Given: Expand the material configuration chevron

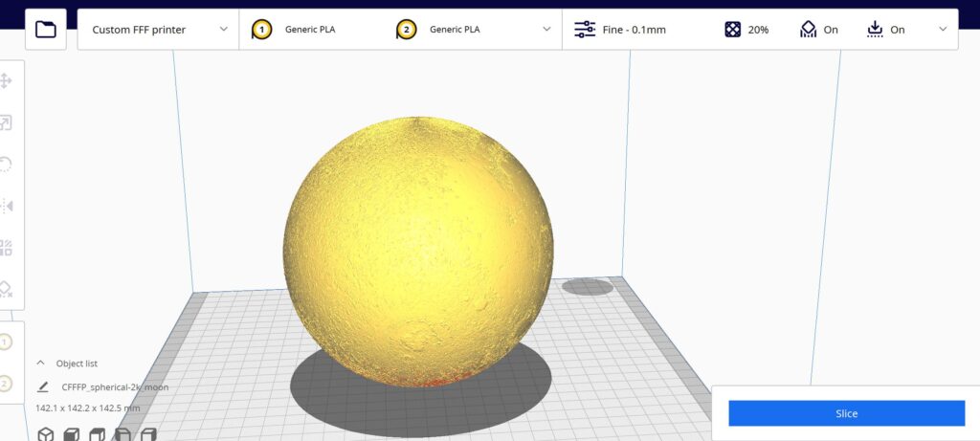Looking at the screenshot, I should click(546, 30).
